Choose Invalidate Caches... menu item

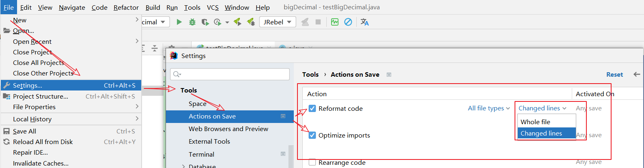(x=71, y=163)
